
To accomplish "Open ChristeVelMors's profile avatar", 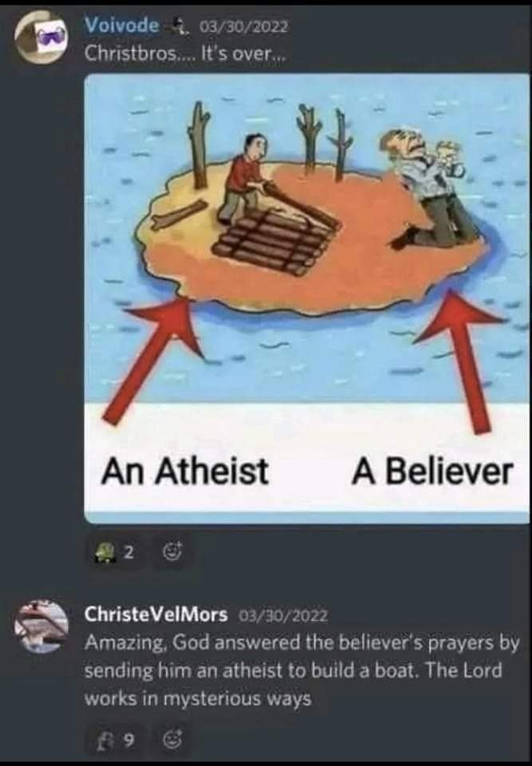I will click(x=41, y=627).
